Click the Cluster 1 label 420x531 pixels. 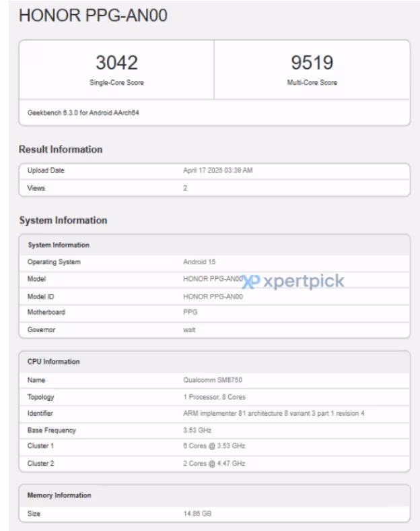tap(40, 445)
